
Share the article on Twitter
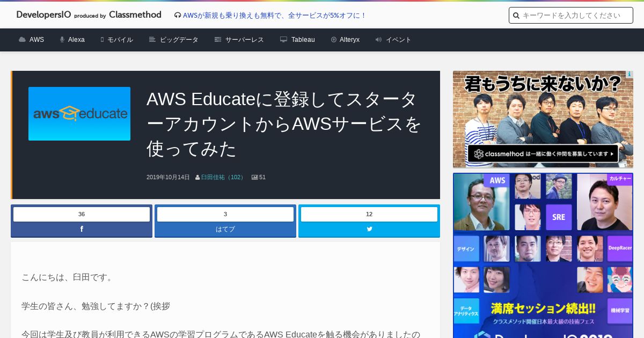point(369,229)
